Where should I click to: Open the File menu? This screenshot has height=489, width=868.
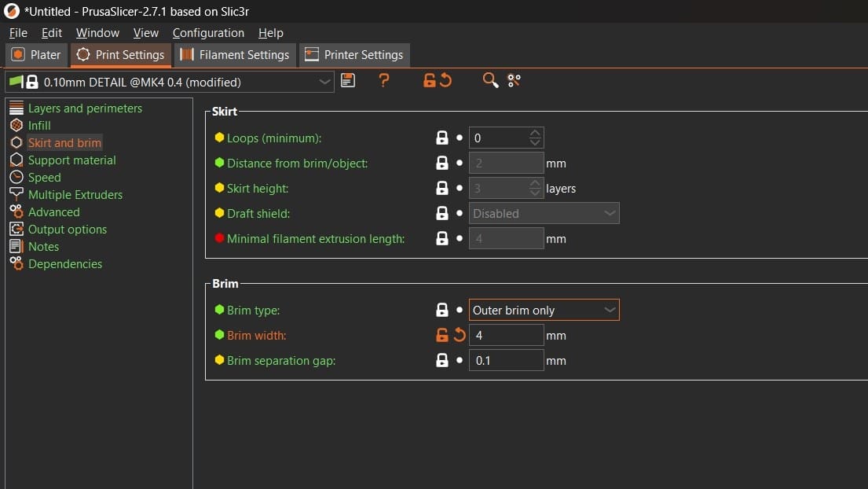(x=18, y=33)
